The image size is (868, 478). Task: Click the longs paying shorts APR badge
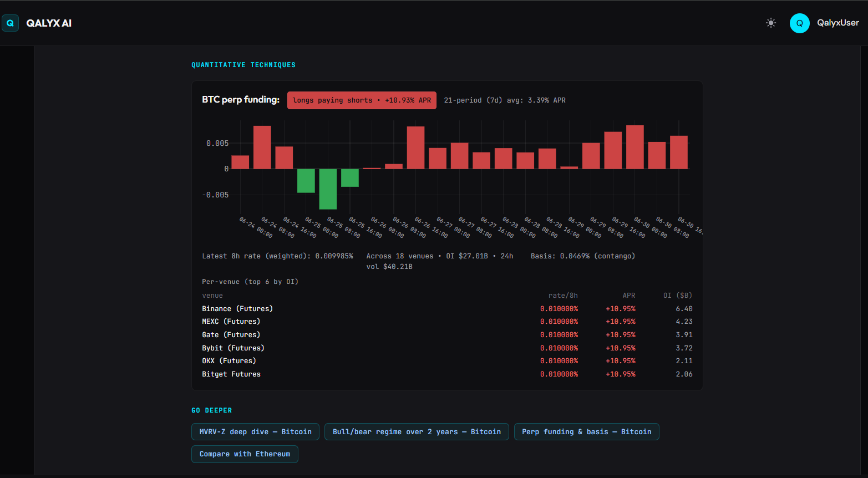(x=362, y=100)
